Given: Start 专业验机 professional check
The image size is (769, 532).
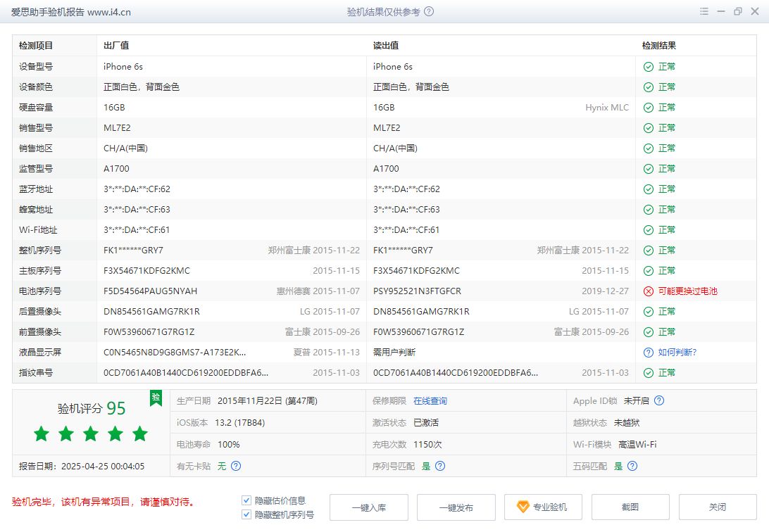Looking at the screenshot, I should pyautogui.click(x=544, y=507).
